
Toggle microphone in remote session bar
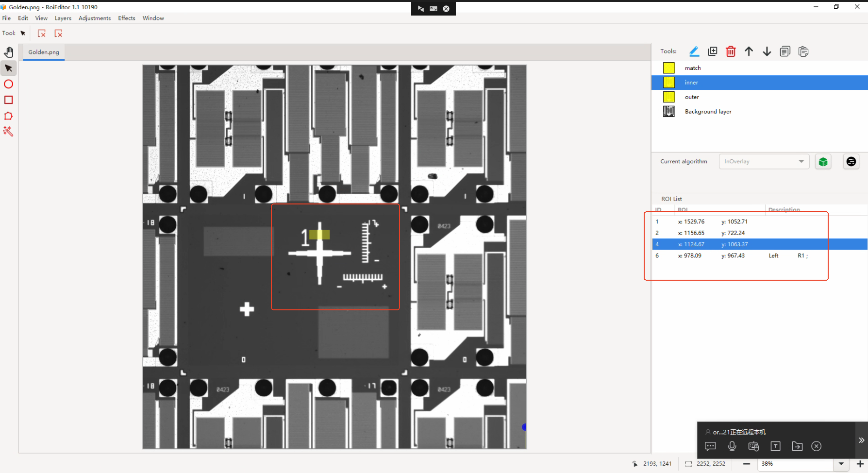732,446
